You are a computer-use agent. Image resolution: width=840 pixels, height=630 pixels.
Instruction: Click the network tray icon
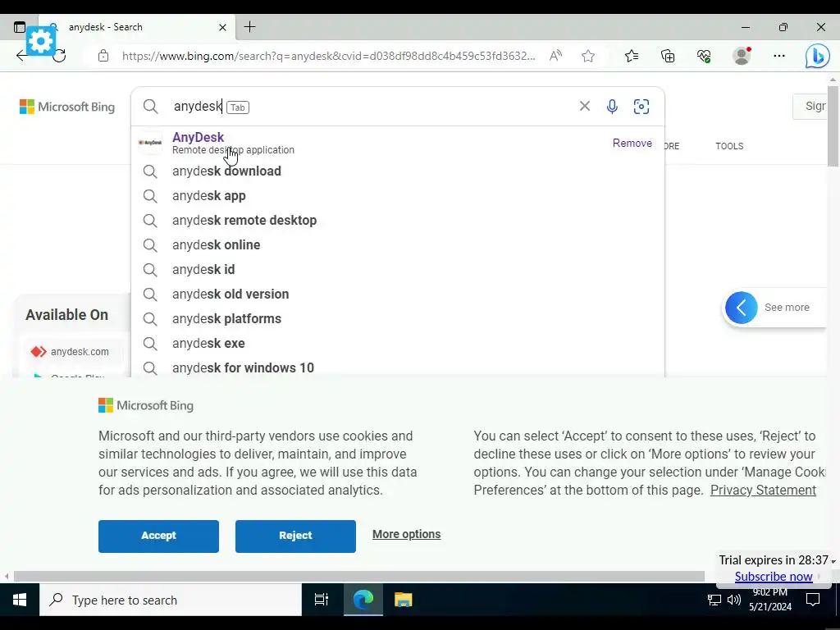714,600
